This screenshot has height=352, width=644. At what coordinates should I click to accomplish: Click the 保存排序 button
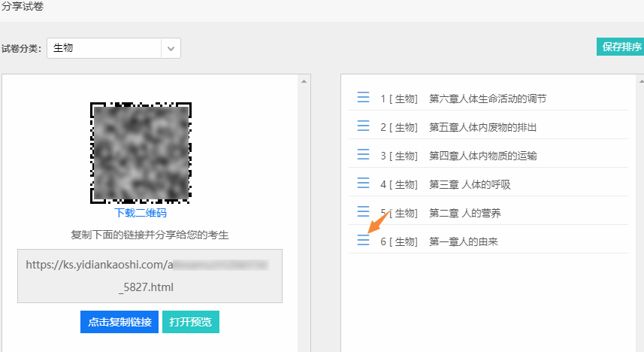coord(621,47)
